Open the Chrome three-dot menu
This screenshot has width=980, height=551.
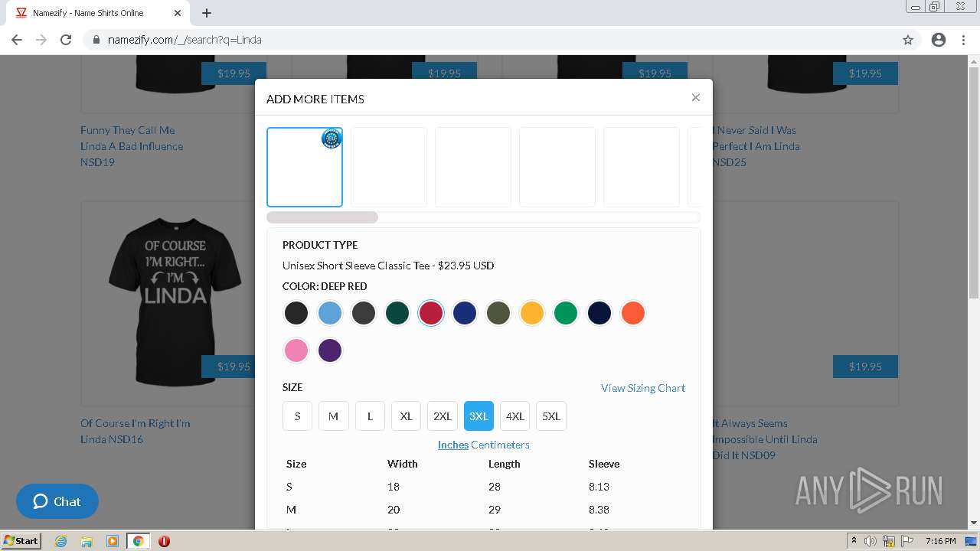(x=963, y=40)
